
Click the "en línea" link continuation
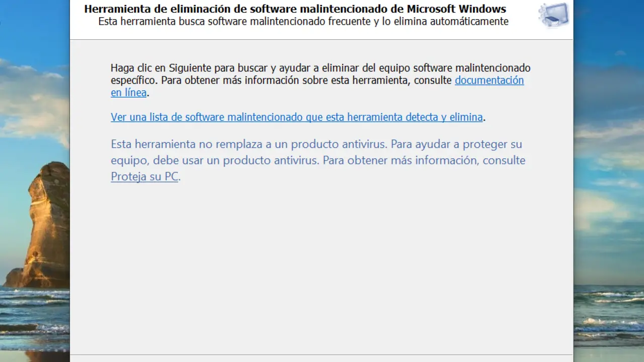(x=128, y=93)
